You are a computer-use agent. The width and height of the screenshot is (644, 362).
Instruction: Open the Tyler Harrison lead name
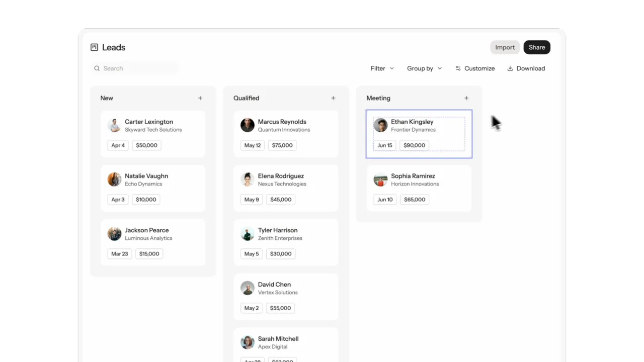click(278, 230)
